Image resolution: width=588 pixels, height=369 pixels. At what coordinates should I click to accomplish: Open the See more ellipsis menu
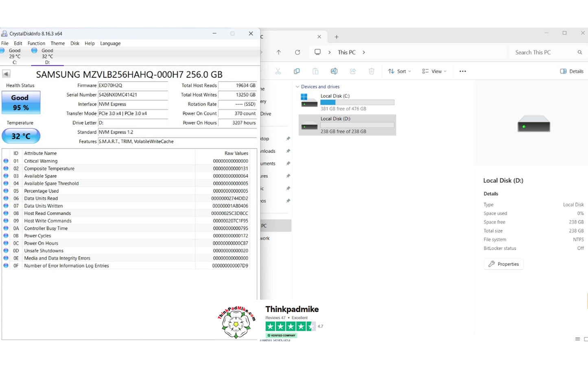(463, 71)
